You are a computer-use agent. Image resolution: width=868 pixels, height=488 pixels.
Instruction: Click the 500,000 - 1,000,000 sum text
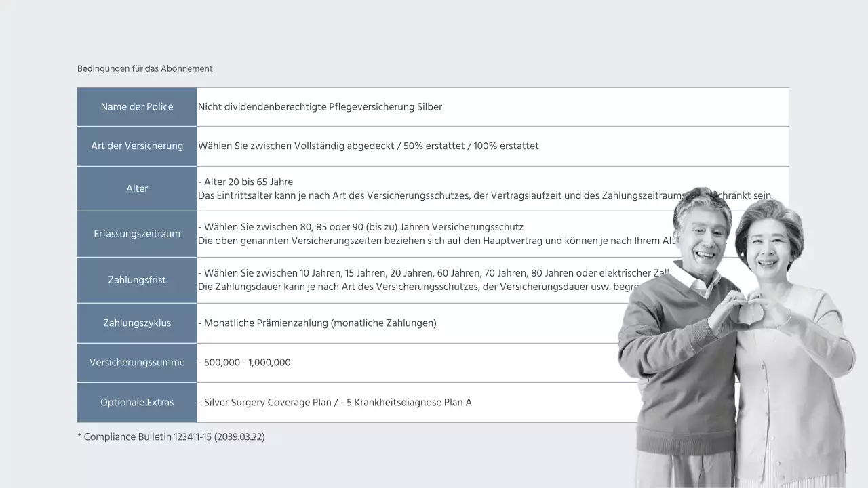(x=245, y=362)
